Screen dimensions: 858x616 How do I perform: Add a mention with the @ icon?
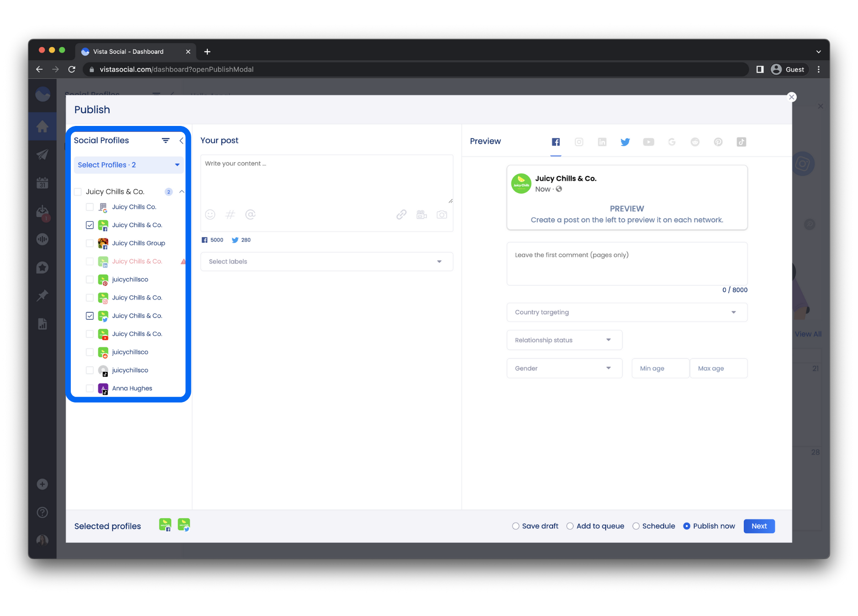click(250, 214)
